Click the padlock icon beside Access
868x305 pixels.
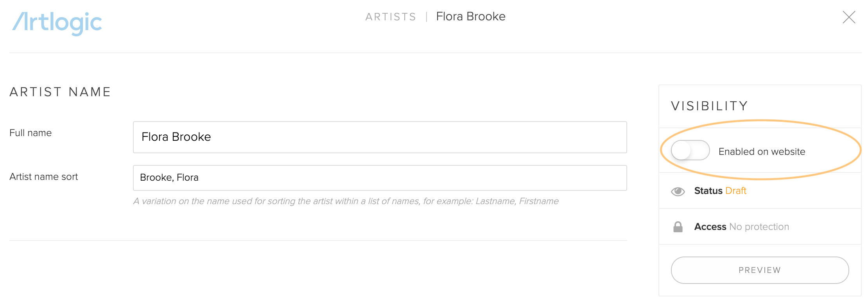[678, 227]
